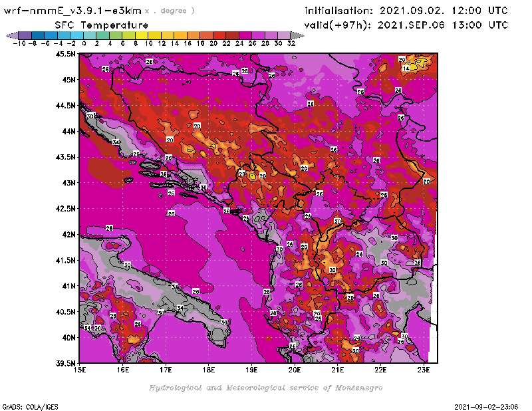Click the '32' value under the legend

[291, 44]
